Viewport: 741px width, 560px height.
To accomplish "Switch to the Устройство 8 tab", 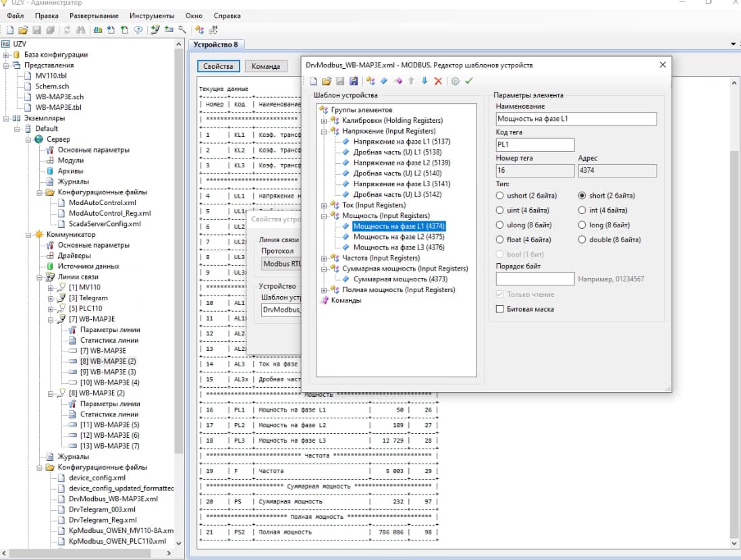I will (x=215, y=45).
